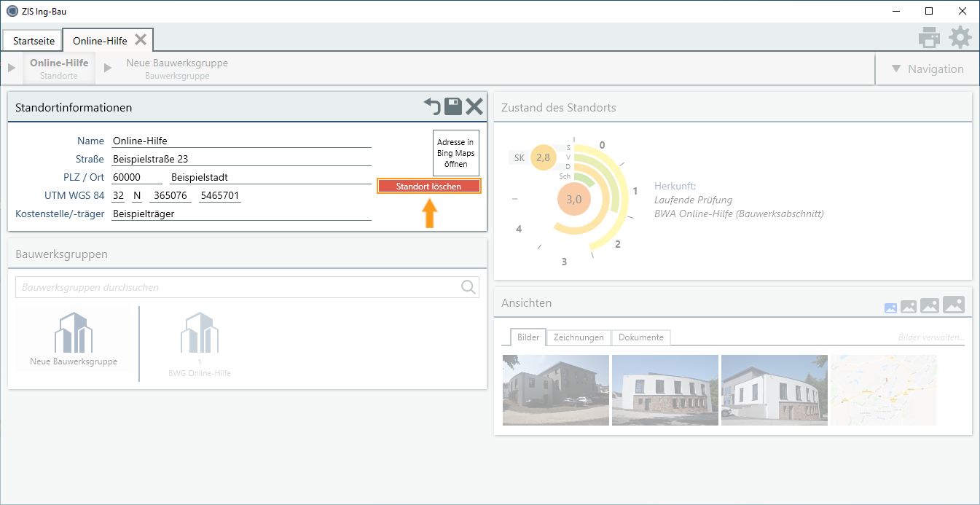The image size is (980, 505).
Task: Open the Dokumente tab
Action: tap(641, 337)
